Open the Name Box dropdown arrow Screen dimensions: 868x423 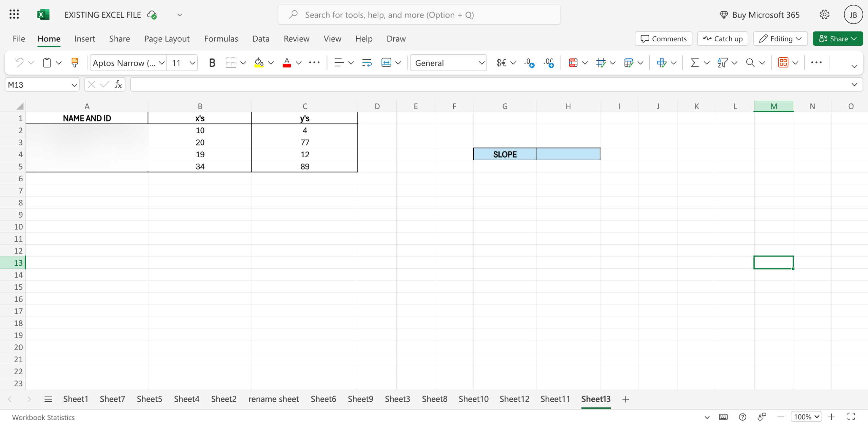tap(74, 85)
